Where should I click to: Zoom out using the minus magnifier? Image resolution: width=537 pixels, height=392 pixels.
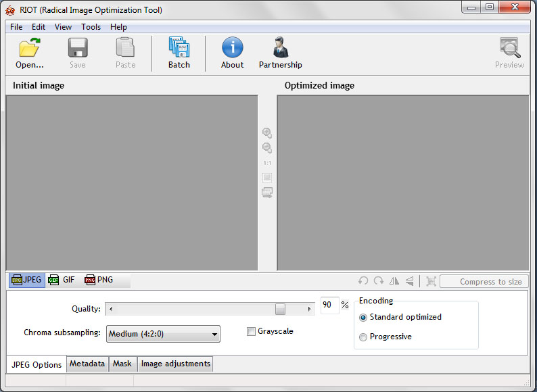(267, 148)
